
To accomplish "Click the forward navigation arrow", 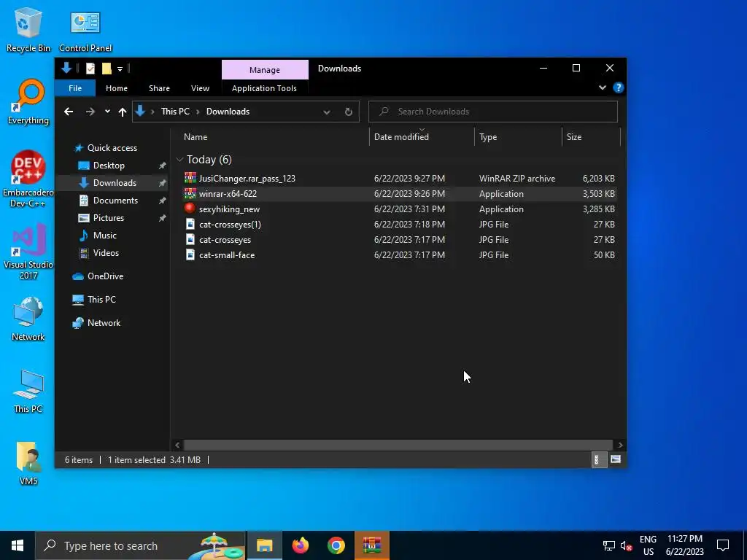I will click(90, 112).
